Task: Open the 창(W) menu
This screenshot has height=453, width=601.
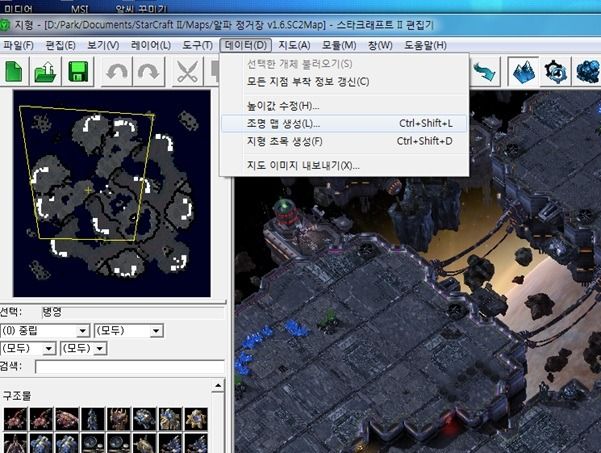Action: (x=380, y=45)
